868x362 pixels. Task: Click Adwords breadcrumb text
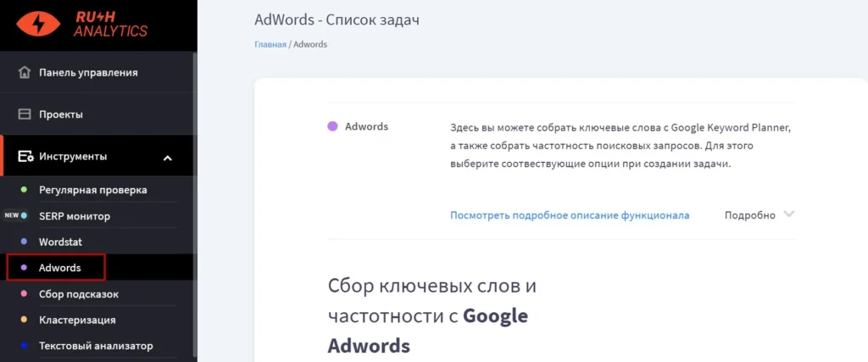click(310, 44)
